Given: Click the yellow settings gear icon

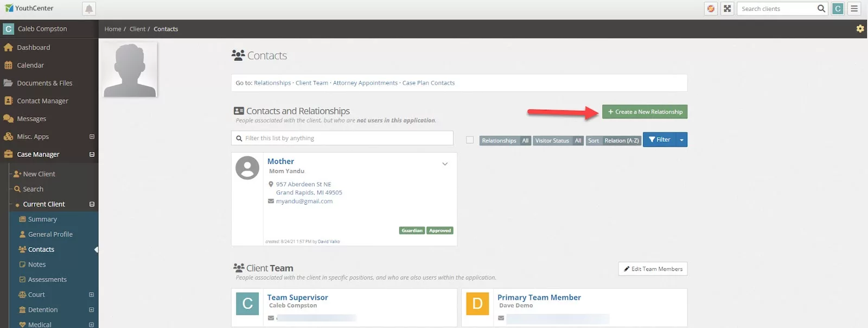Looking at the screenshot, I should click(860, 29).
